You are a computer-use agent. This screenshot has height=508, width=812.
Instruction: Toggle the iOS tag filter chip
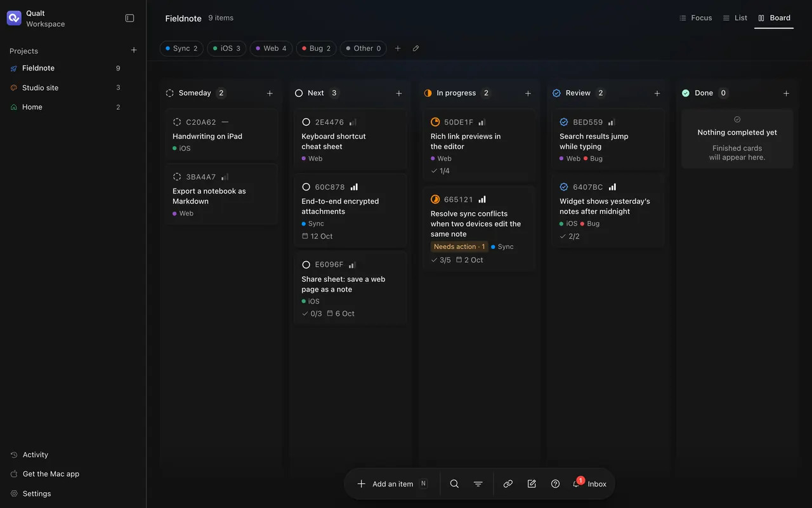tap(226, 48)
